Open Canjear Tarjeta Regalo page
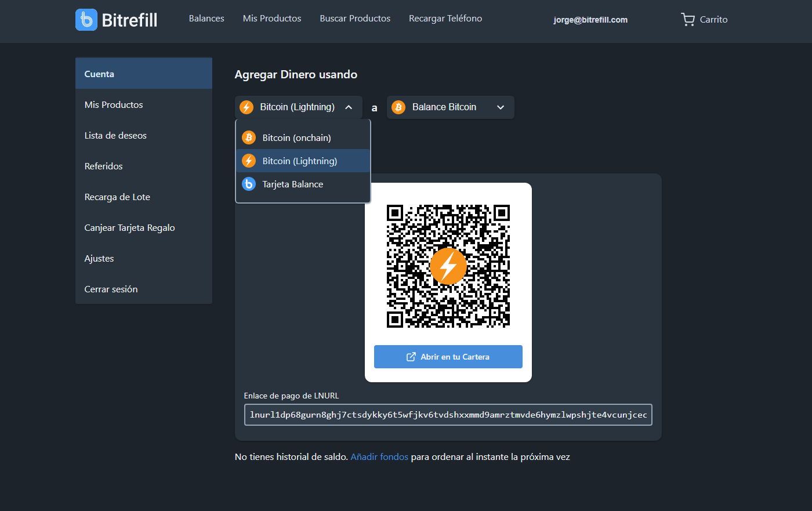 (x=144, y=227)
